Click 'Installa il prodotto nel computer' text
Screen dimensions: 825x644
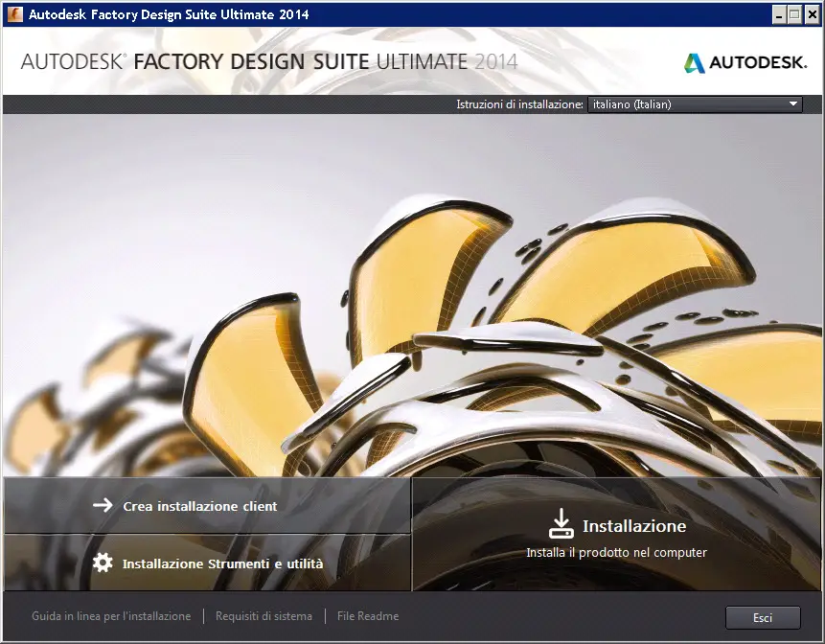point(617,552)
